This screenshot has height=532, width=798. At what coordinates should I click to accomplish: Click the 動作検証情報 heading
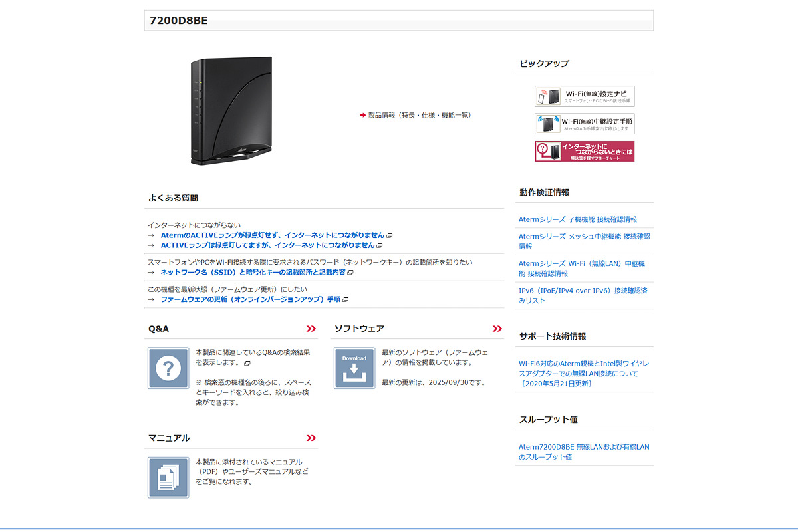click(x=544, y=192)
